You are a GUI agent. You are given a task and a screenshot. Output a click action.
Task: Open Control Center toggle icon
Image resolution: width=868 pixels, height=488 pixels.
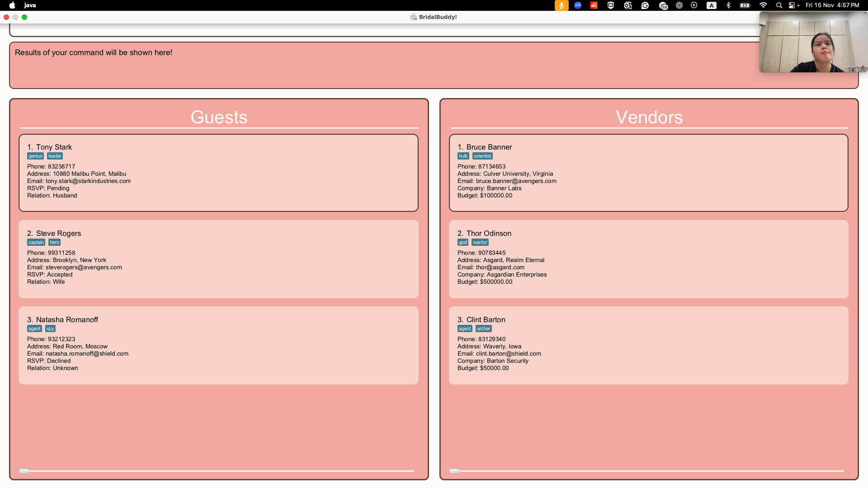[x=792, y=5]
